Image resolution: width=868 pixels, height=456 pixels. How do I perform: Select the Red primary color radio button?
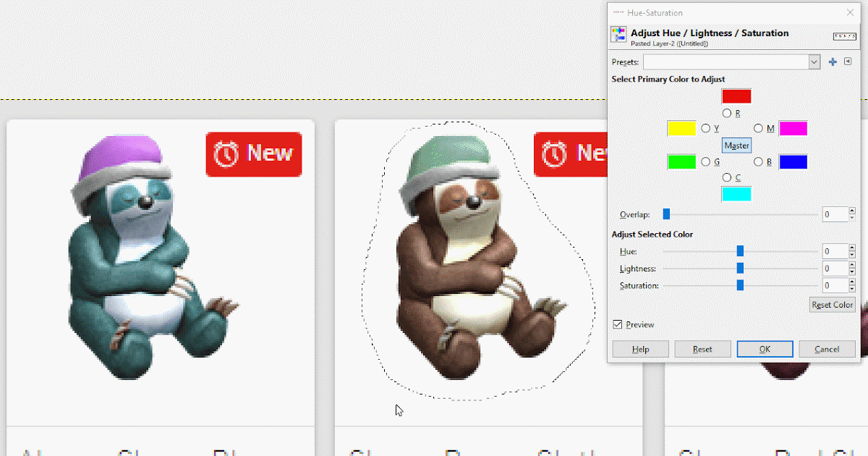pos(727,113)
